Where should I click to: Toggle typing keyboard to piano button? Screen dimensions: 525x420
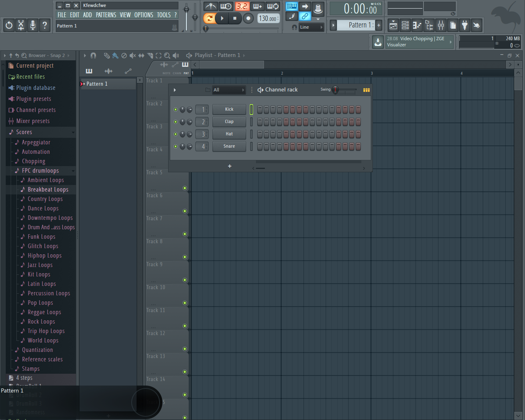[292, 7]
